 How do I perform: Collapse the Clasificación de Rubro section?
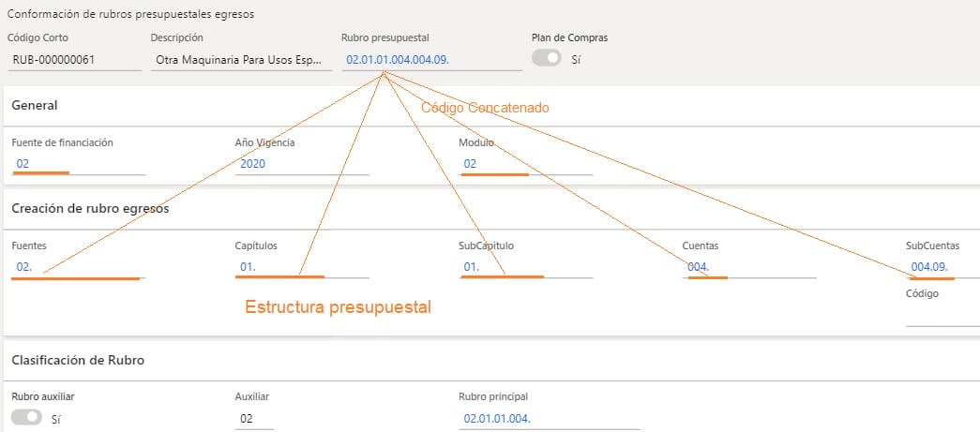77,360
